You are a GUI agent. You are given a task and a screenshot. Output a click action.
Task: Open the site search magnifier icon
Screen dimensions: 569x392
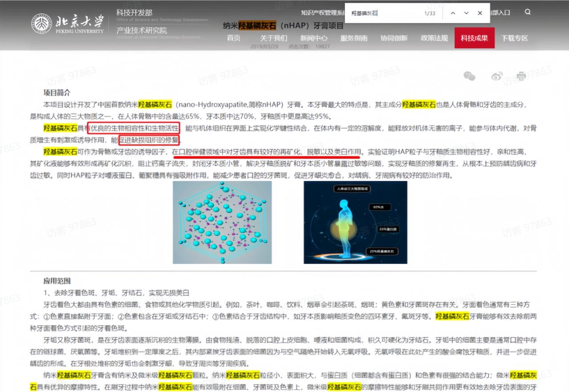pyautogui.click(x=528, y=12)
